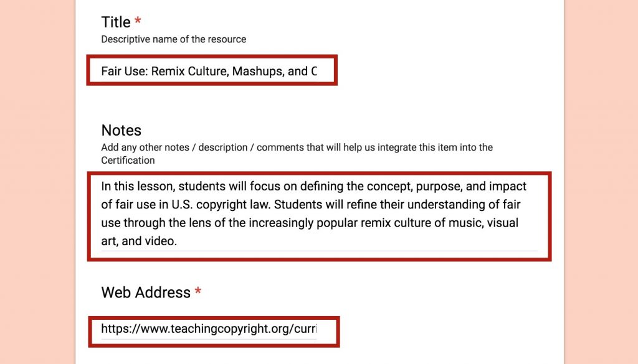Click the word "Certification" in Notes description
This screenshot has height=364, width=638.
click(128, 160)
